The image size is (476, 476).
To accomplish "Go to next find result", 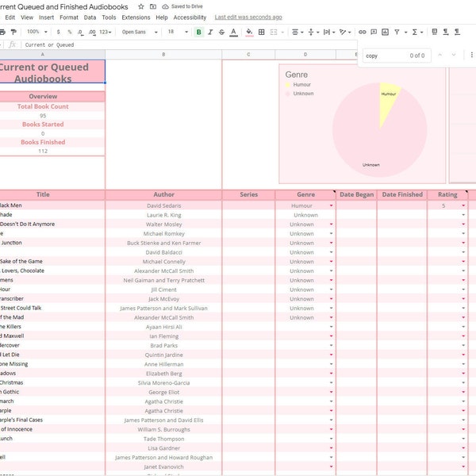I will (x=454, y=55).
